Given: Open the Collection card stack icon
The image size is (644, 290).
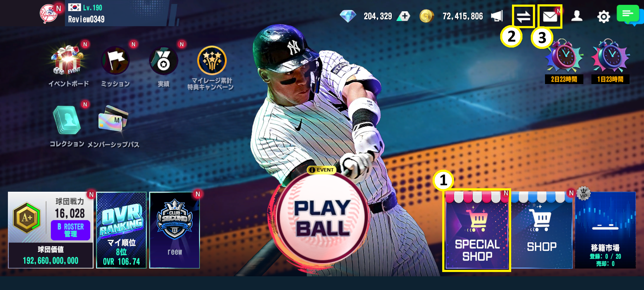Looking at the screenshot, I should [x=67, y=120].
